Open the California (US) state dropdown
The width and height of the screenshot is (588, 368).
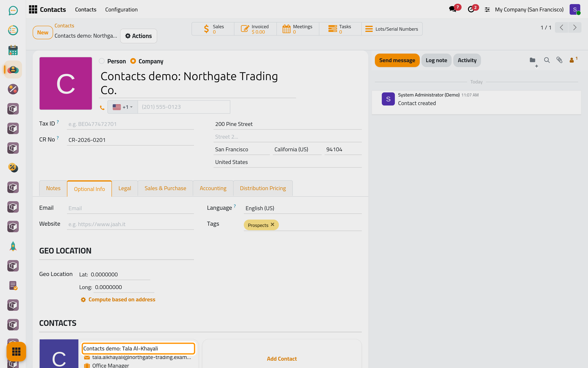click(297, 149)
